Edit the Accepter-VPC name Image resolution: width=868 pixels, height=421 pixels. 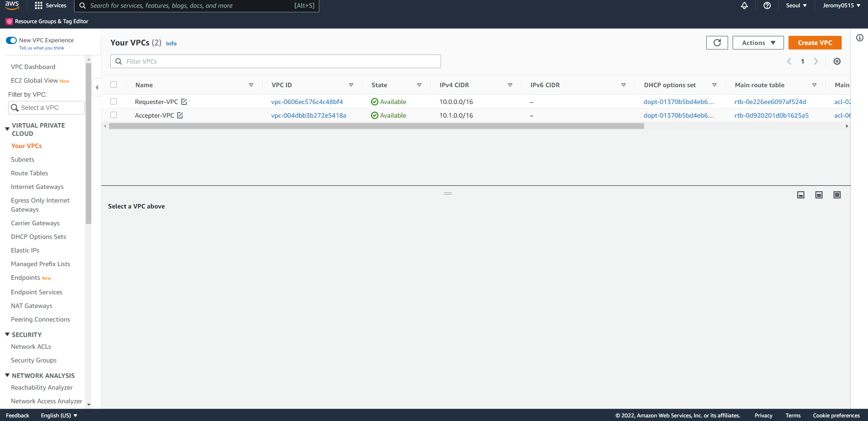point(180,115)
